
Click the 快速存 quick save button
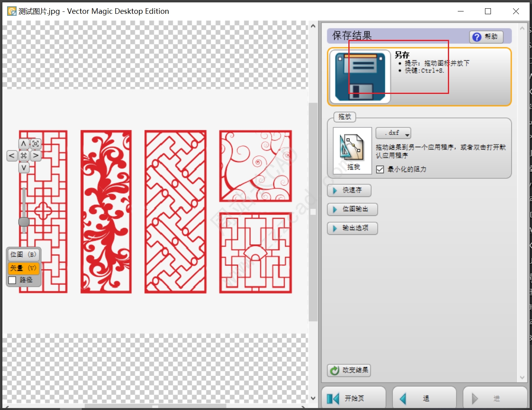[349, 190]
